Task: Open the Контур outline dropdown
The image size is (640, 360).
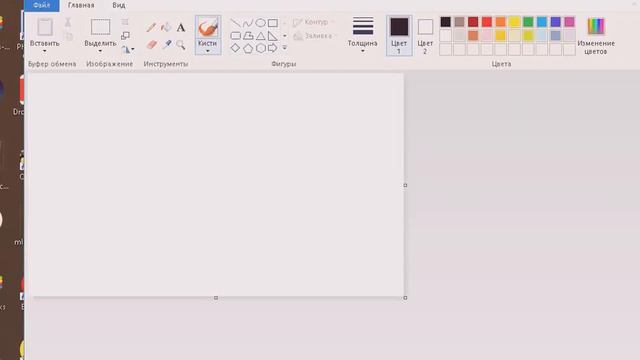Action: pyautogui.click(x=313, y=22)
